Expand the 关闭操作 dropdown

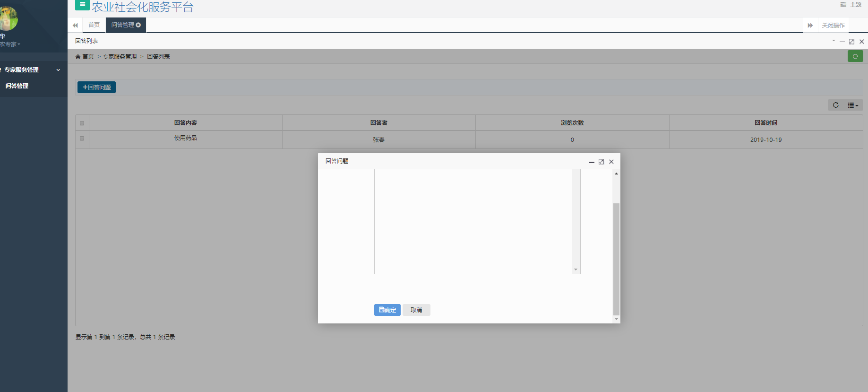(x=833, y=25)
